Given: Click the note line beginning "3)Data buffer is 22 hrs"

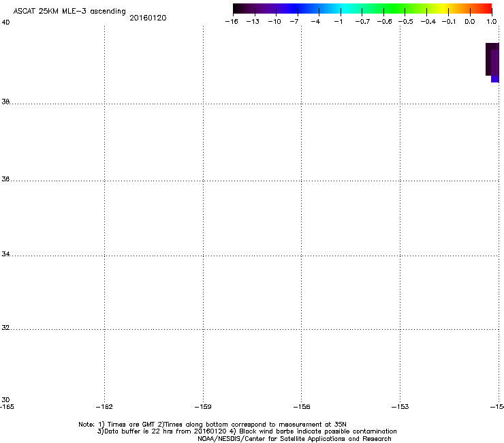Looking at the screenshot, I should (247, 431).
